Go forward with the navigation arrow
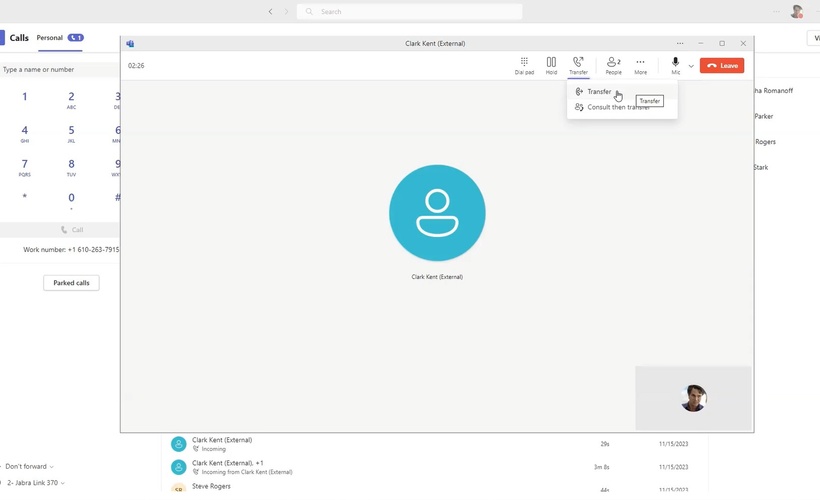Viewport: 820px width, 500px height. click(286, 12)
